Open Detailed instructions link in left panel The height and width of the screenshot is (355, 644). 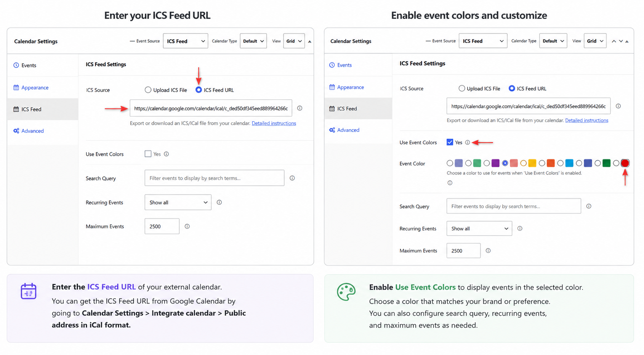point(274,123)
